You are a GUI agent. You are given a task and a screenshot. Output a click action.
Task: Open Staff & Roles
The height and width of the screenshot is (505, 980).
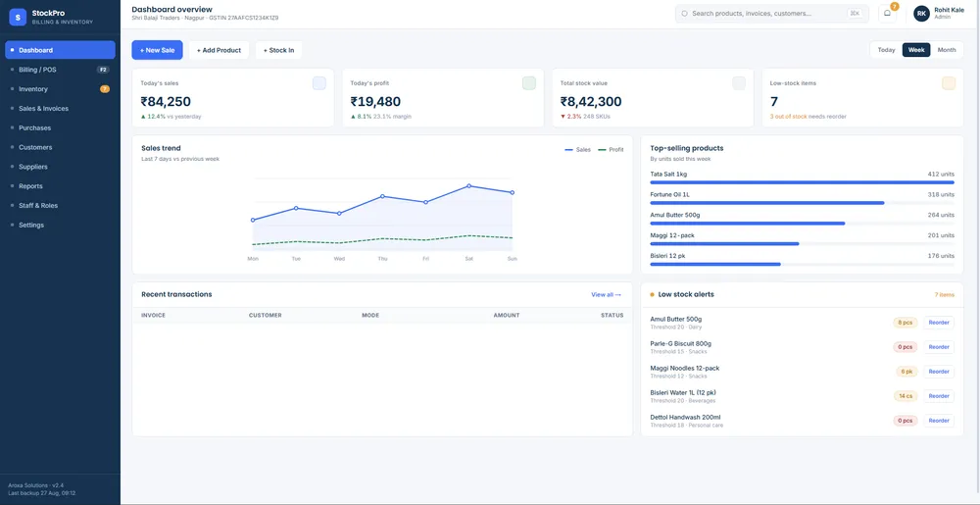click(60, 205)
